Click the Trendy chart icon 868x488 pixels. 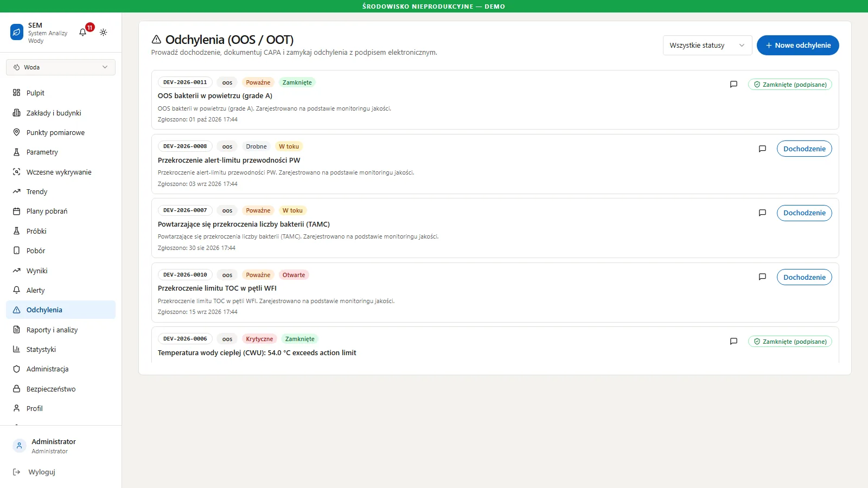pos(16,191)
